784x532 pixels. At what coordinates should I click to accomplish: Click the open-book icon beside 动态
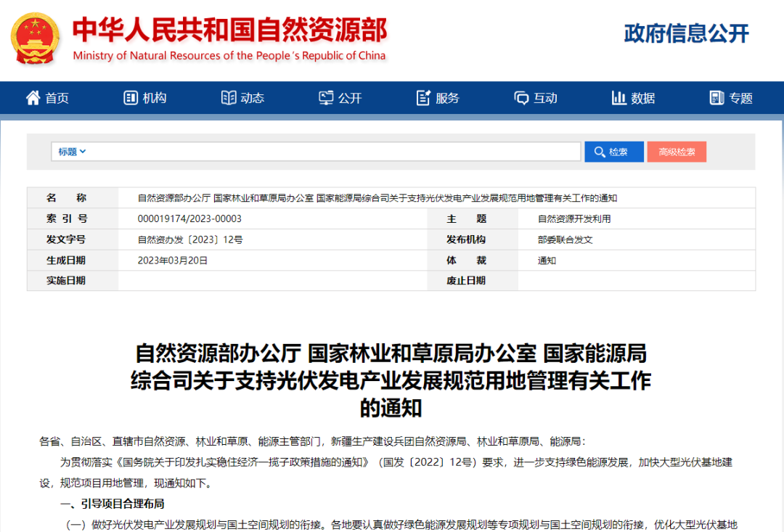click(229, 98)
